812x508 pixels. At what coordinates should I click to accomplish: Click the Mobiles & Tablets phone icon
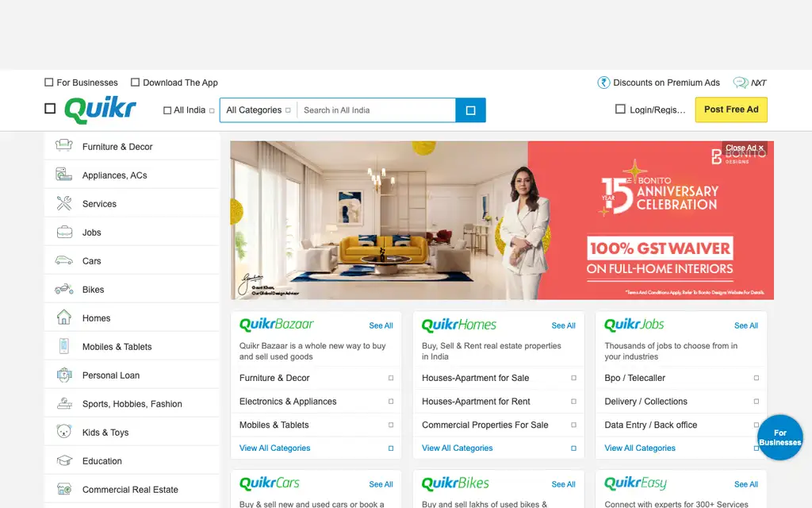click(63, 346)
